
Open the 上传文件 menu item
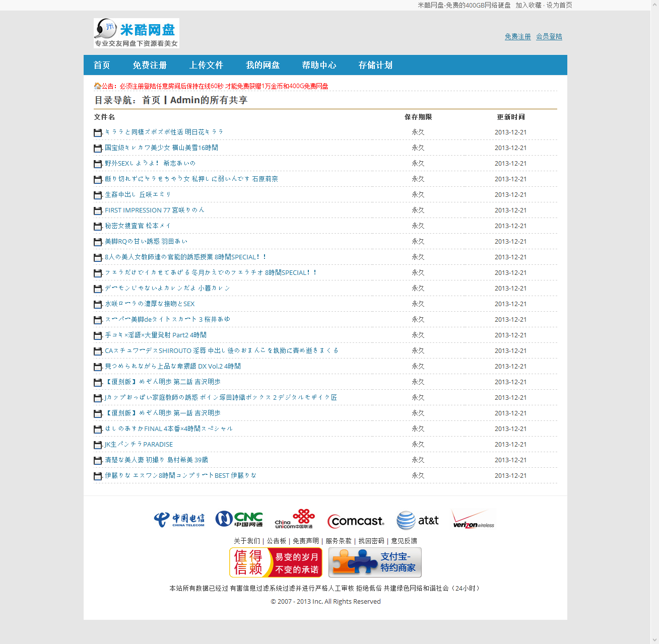click(206, 65)
